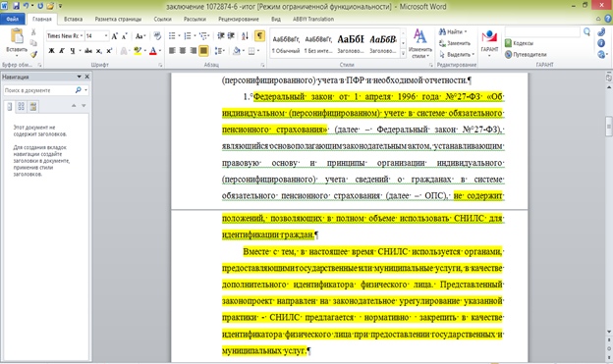Viewport: 613px width, 364px height.
Task: Toggle subscript formatting
Action: 99,51
